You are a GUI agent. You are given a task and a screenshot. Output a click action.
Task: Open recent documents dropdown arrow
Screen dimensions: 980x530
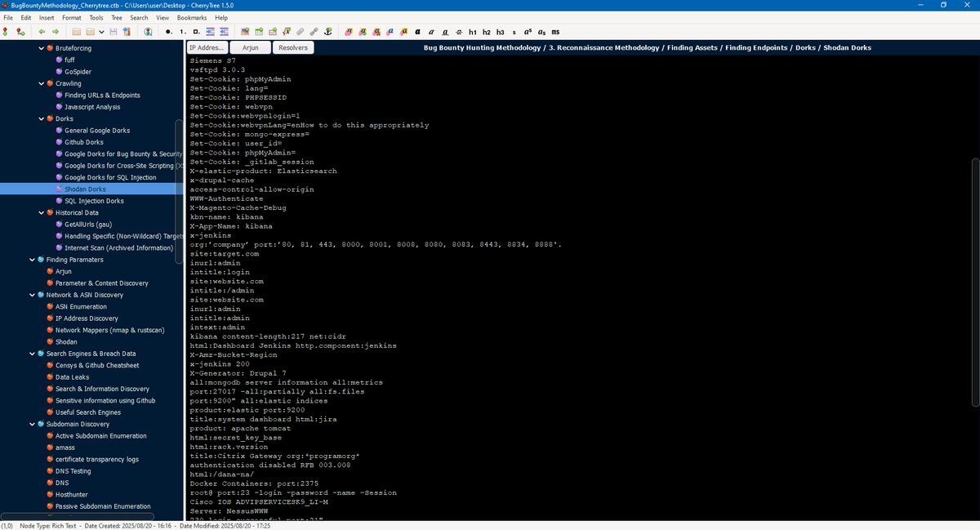coord(100,32)
